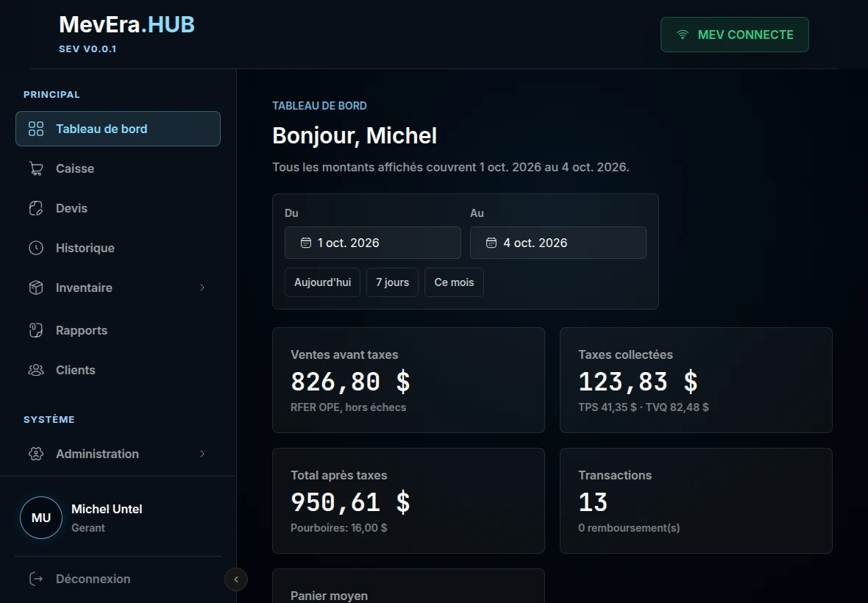Open the Clients section
Image resolution: width=868 pixels, height=603 pixels.
[118, 370]
